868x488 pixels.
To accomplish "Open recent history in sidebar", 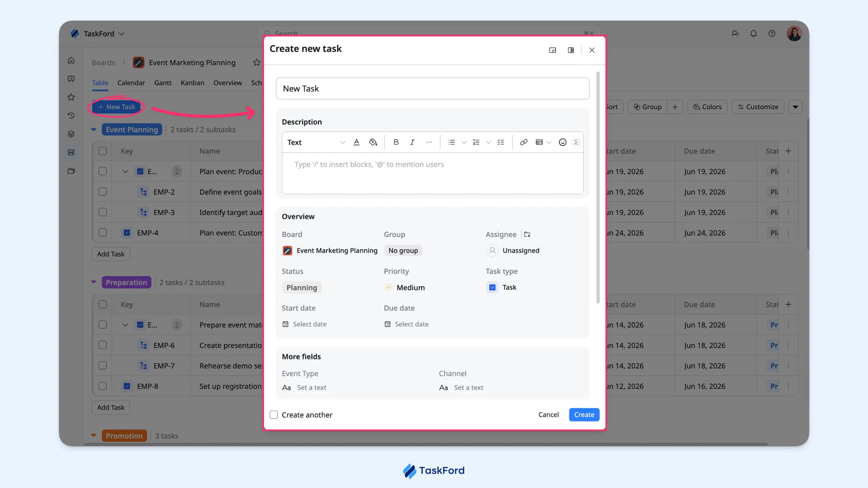I will (x=71, y=116).
